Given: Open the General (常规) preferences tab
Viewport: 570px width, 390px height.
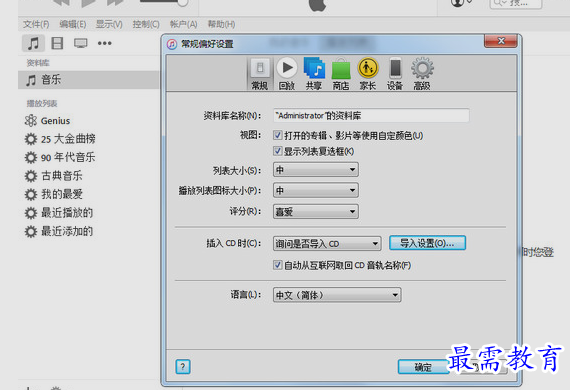Looking at the screenshot, I should [260, 74].
